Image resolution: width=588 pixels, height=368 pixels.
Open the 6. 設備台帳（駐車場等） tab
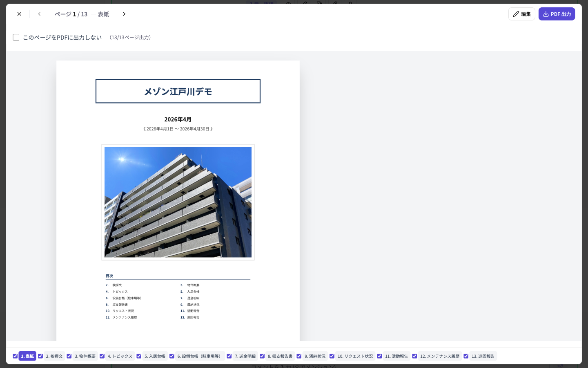click(x=200, y=356)
